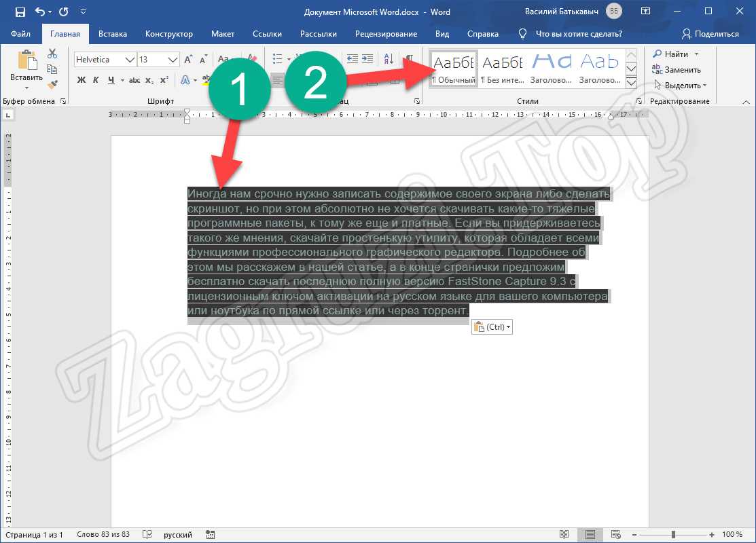Click the bulleted list icon
The height and width of the screenshot is (543, 756).
pos(277,59)
